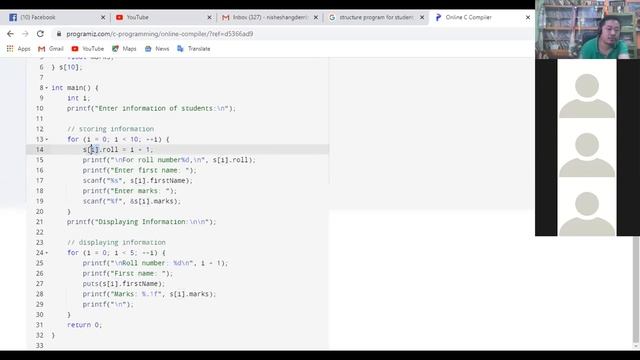Image resolution: width=640 pixels, height=360 pixels.
Task: Open the YouTube bookmark
Action: pos(88,49)
